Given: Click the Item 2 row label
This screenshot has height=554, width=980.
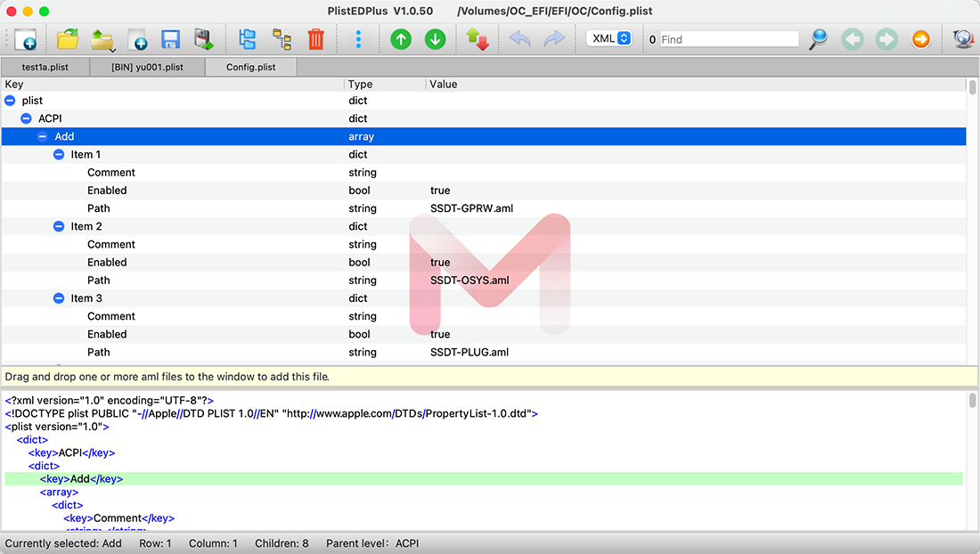Looking at the screenshot, I should click(x=86, y=227).
